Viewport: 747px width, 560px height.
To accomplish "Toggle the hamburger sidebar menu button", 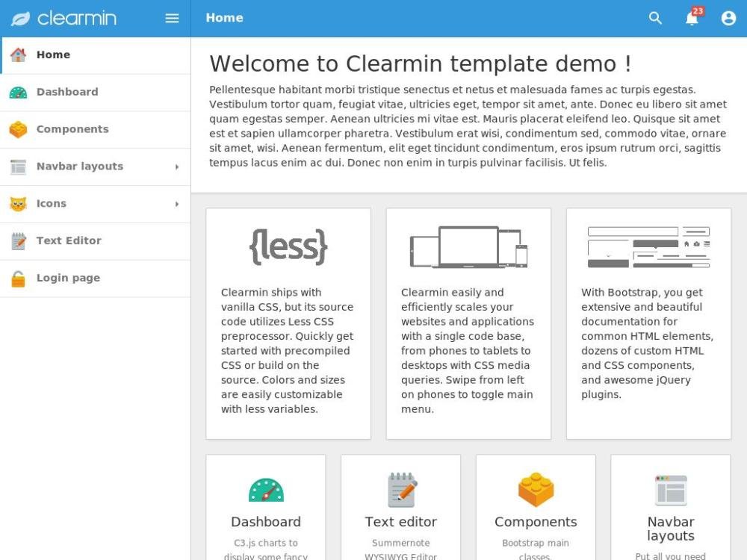I will (x=172, y=18).
